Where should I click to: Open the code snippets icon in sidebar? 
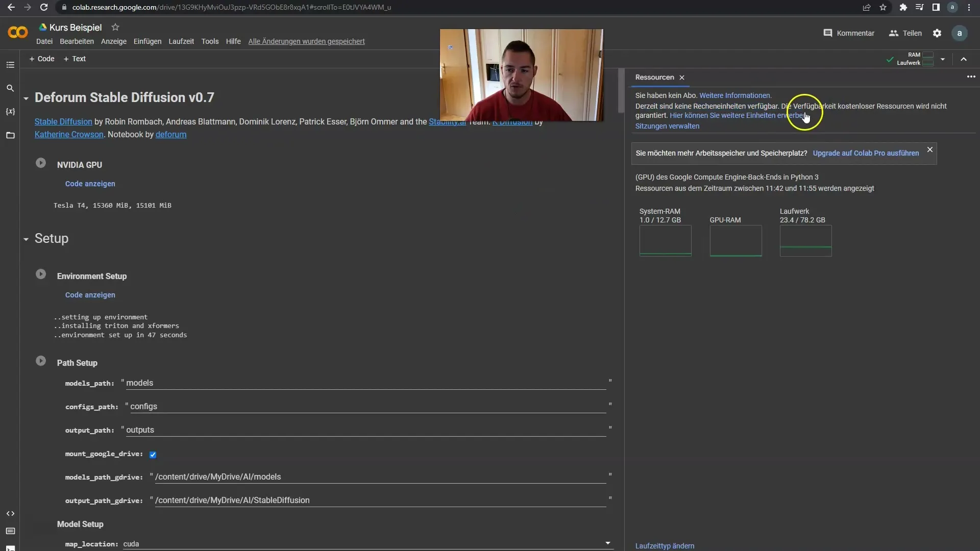coord(10,514)
